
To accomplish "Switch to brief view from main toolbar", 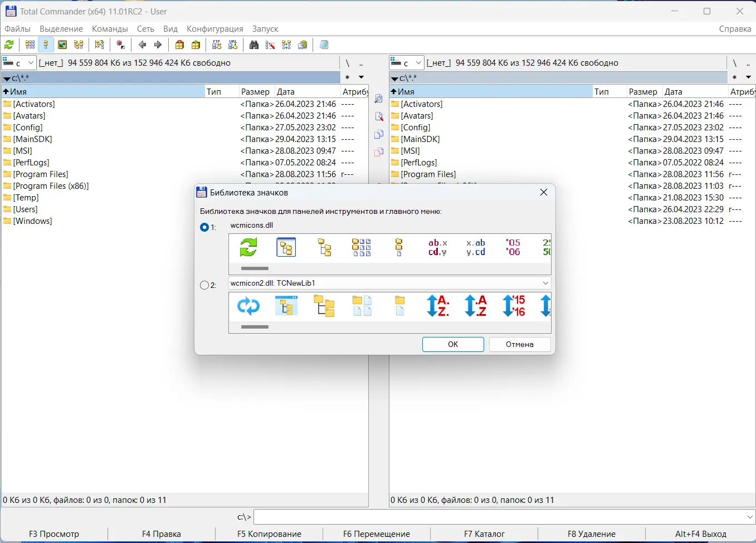I will [x=30, y=45].
